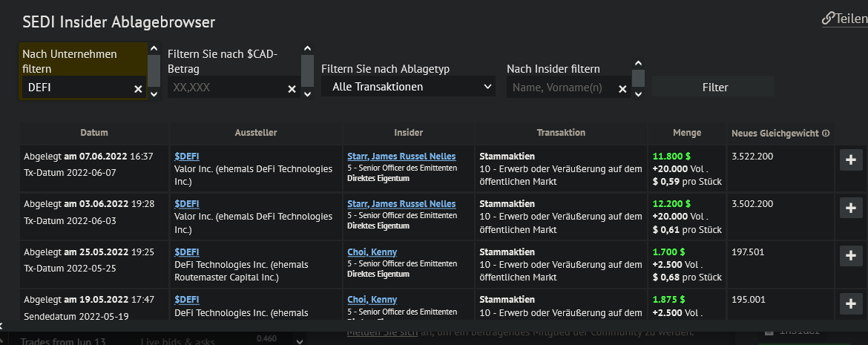Open the Alle Transaktionen filing type dropdown
868x345 pixels.
[x=408, y=87]
